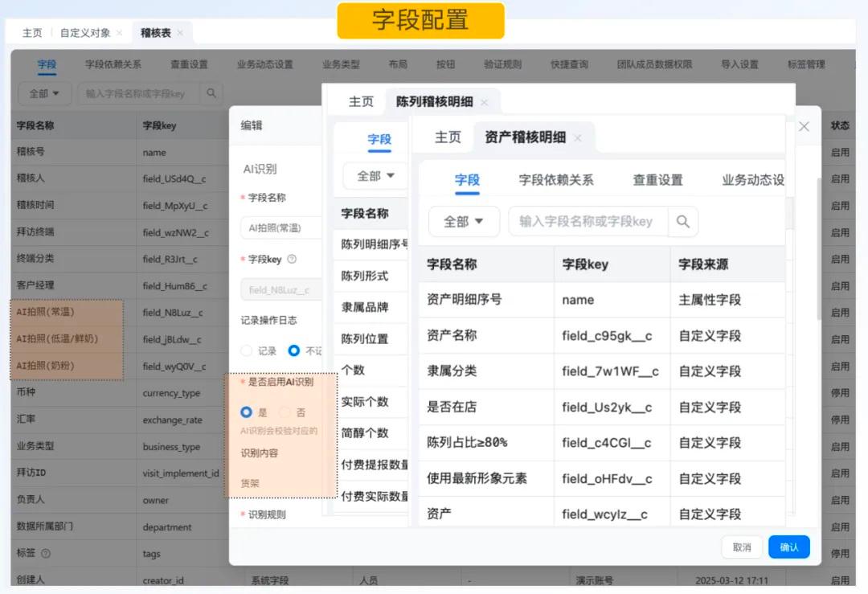Click the 确认 confirm button

(788, 546)
